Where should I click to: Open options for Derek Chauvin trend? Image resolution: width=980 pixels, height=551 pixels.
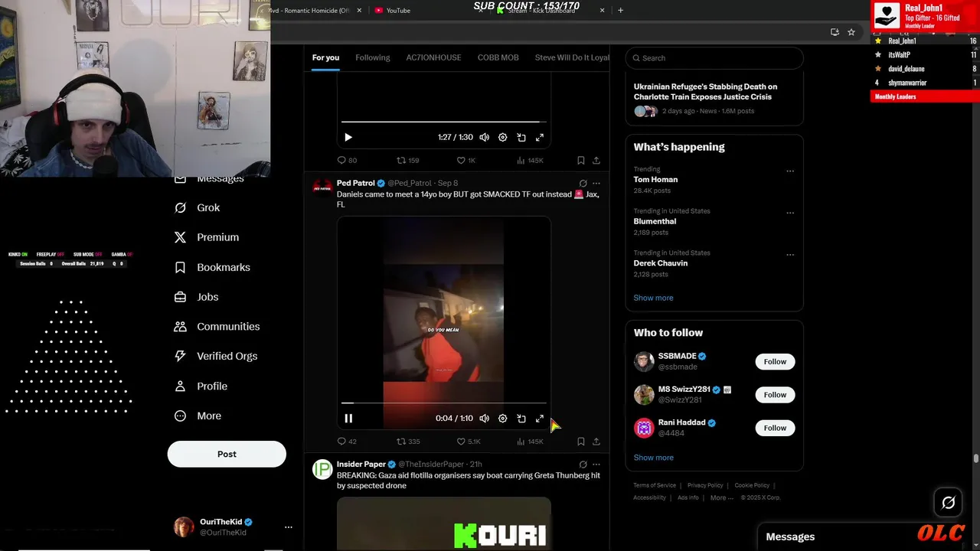(x=790, y=255)
